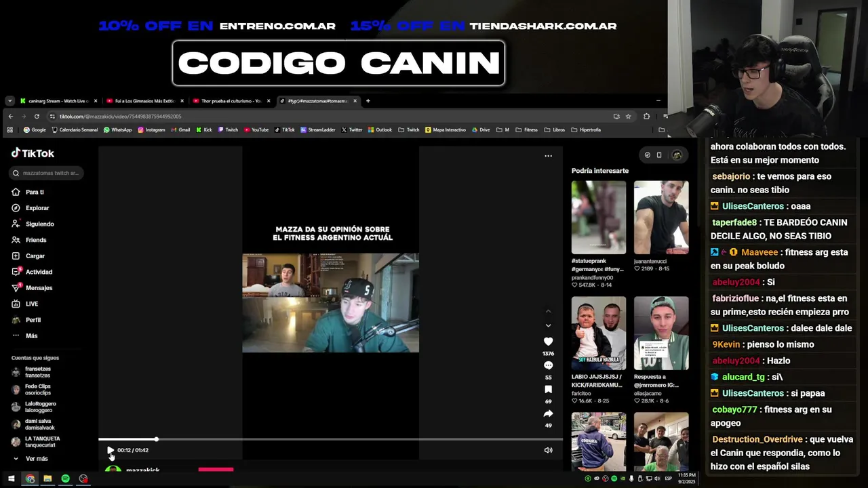Screen dimensions: 868x488
Task: Open juanantenucci suggested video thumbnail
Action: [x=661, y=217]
